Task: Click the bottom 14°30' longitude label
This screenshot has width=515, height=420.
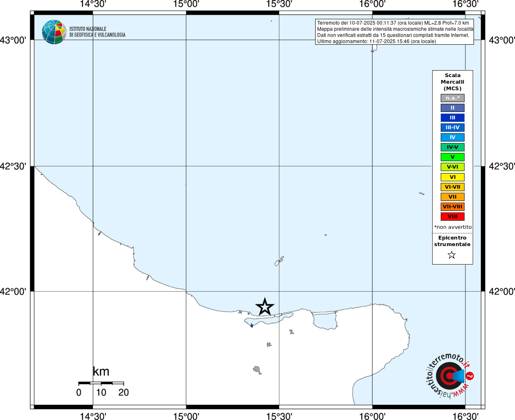Action: [93, 416]
